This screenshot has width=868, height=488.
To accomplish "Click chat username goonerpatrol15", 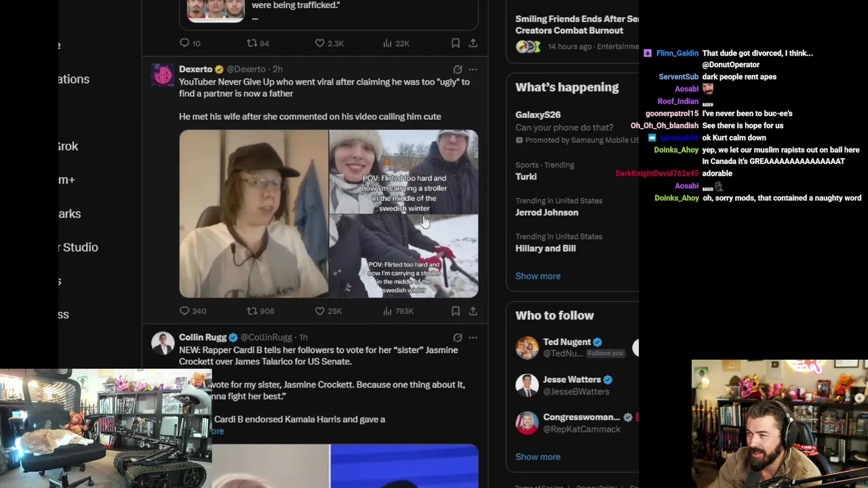I will pos(671,114).
